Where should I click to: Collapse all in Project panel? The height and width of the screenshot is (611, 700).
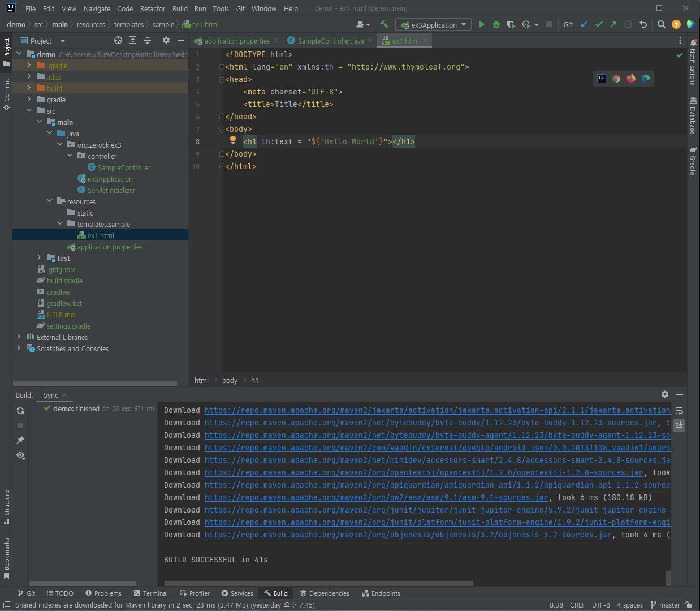(x=148, y=40)
